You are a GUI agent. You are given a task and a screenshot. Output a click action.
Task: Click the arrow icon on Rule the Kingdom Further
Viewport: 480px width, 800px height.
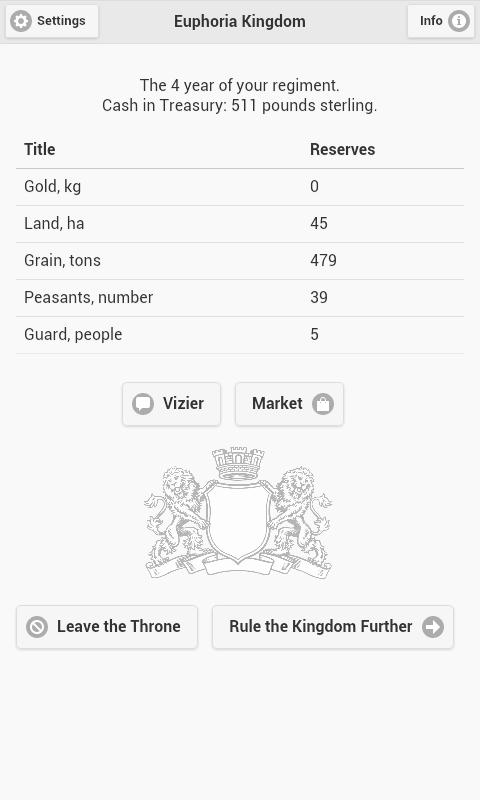click(x=433, y=627)
